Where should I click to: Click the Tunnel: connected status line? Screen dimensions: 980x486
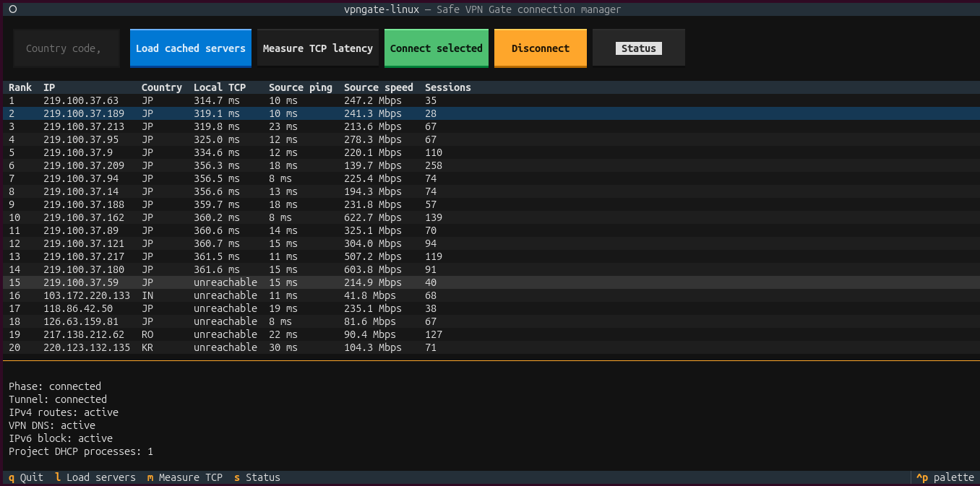58,399
